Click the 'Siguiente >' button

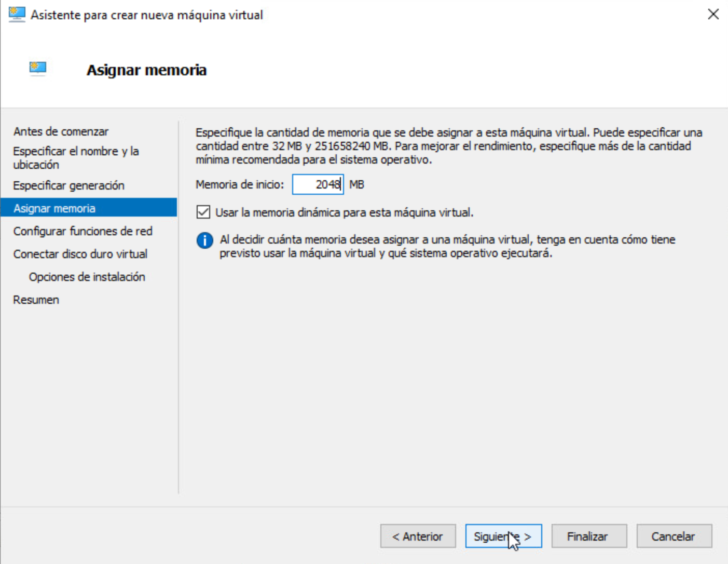click(x=503, y=536)
